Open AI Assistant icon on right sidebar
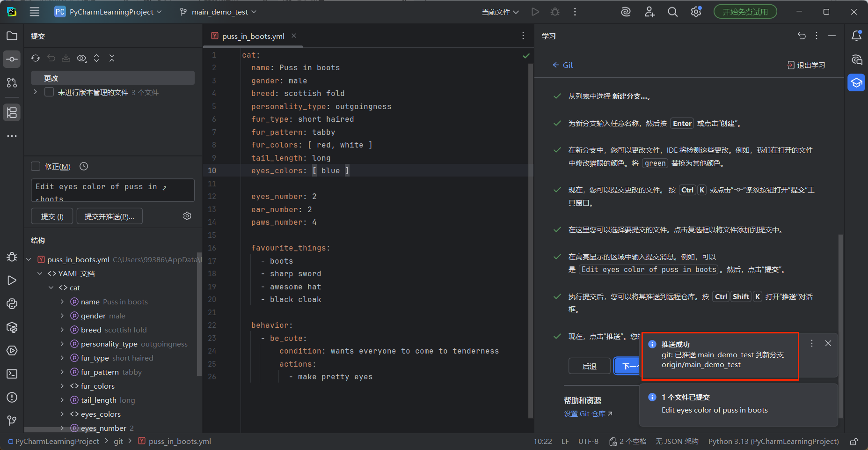Screen dimensions: 868x450 pyautogui.click(x=856, y=59)
